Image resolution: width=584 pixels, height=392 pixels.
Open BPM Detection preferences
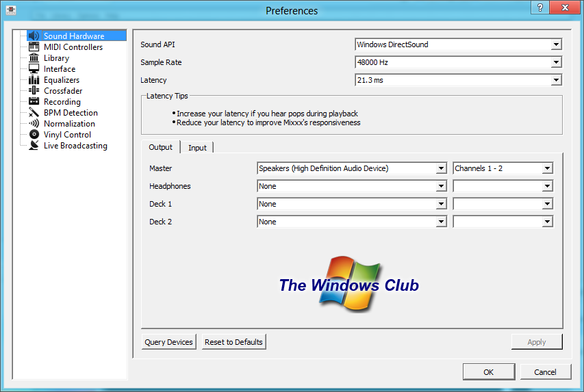(71, 112)
